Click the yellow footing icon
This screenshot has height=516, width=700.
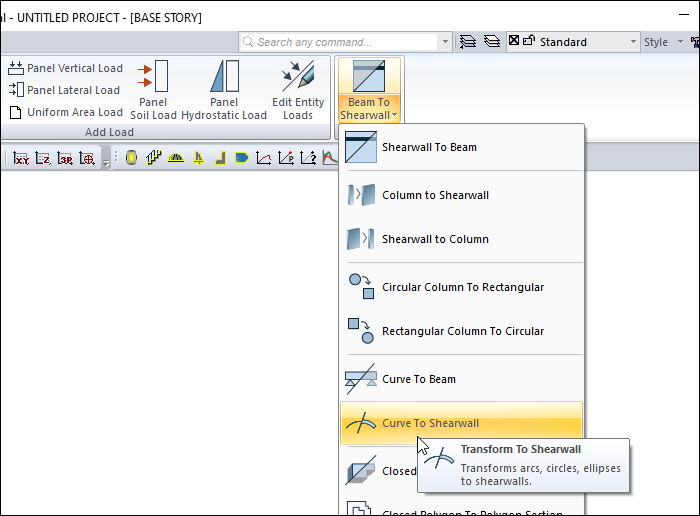click(198, 158)
